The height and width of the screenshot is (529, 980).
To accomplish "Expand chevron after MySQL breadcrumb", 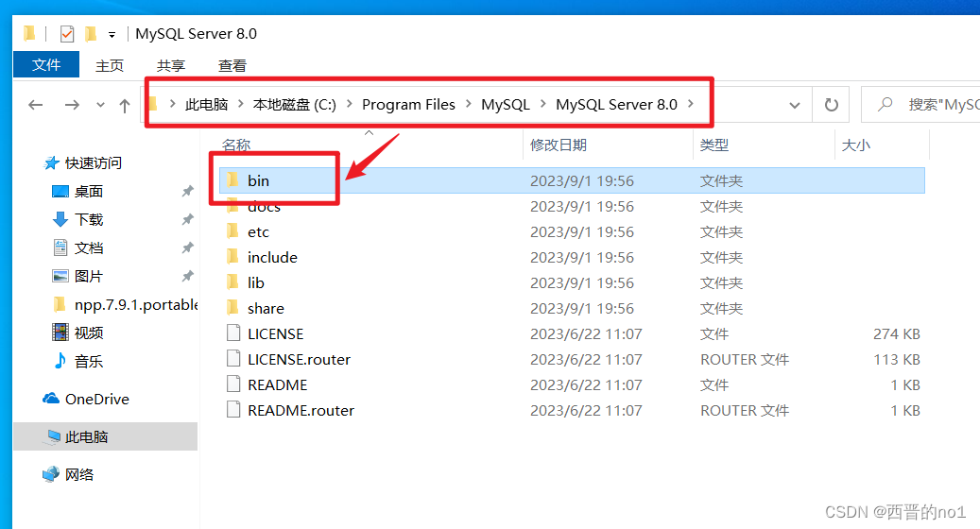I will click(x=542, y=104).
